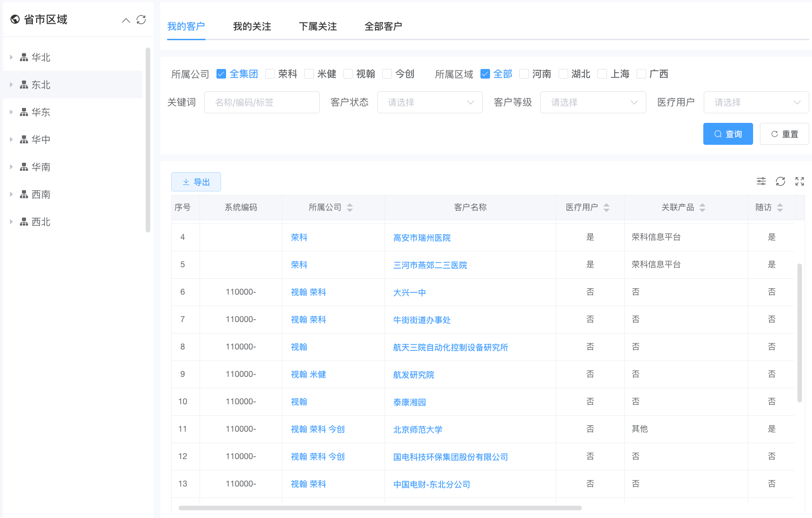Click the table column settings icon
Viewport: 812px width, 518px height.
coord(761,181)
